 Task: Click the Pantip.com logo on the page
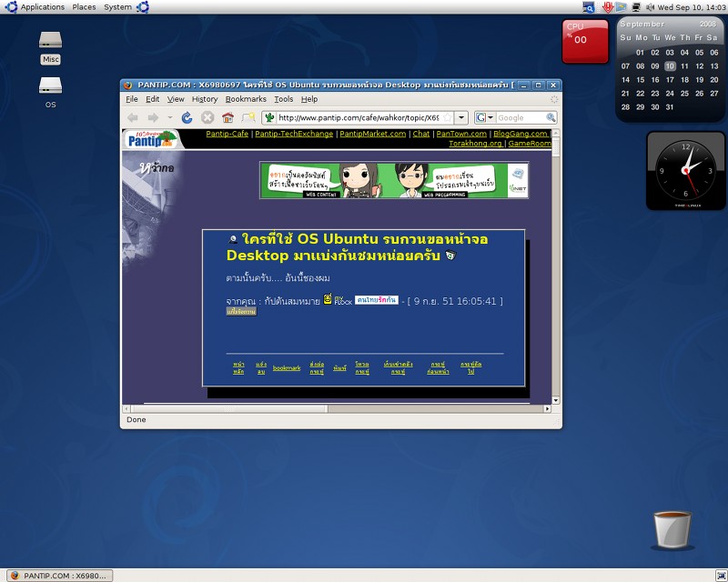coord(152,139)
